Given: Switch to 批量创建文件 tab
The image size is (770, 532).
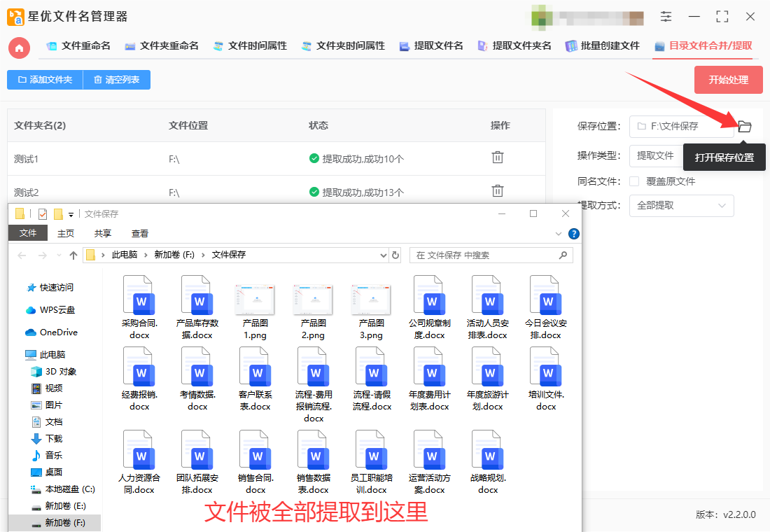Looking at the screenshot, I should [603, 45].
